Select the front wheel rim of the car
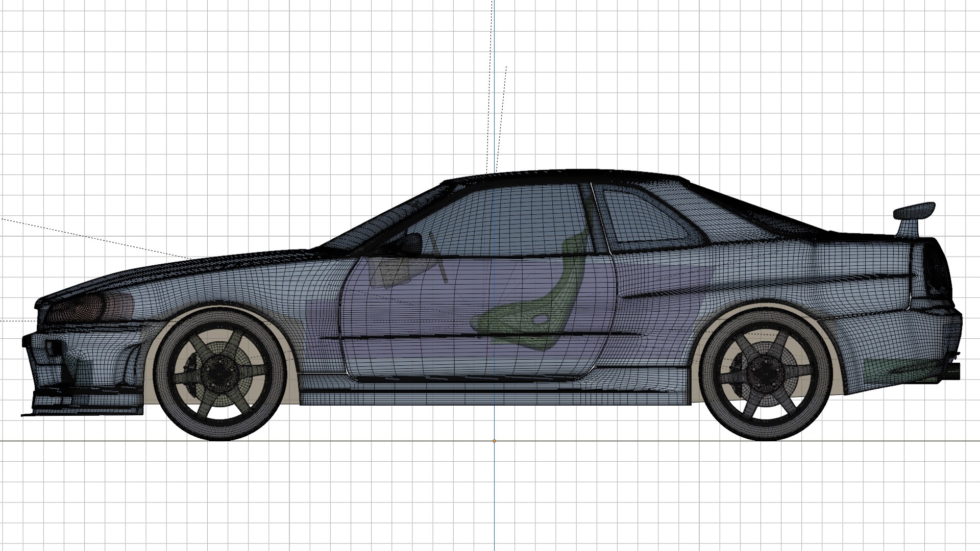The width and height of the screenshot is (980, 551). point(219,373)
